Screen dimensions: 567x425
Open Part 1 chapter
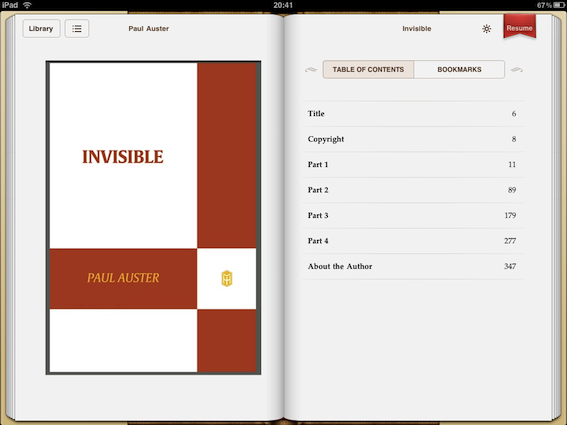coord(413,165)
